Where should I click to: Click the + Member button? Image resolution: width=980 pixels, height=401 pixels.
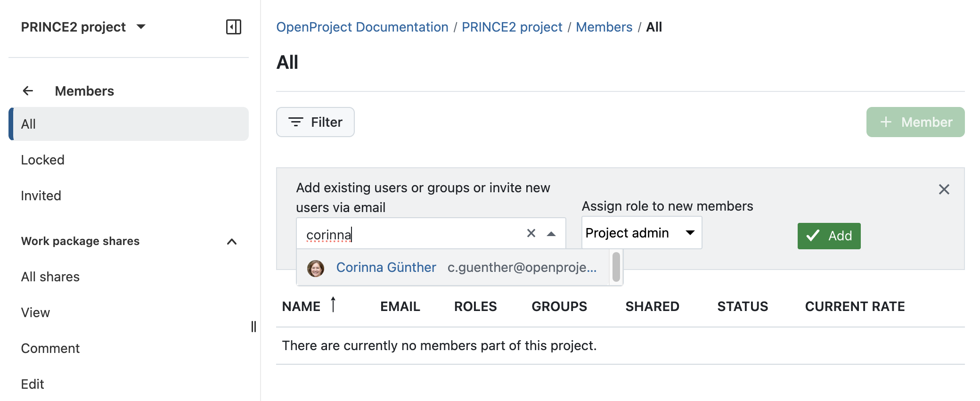coord(915,122)
